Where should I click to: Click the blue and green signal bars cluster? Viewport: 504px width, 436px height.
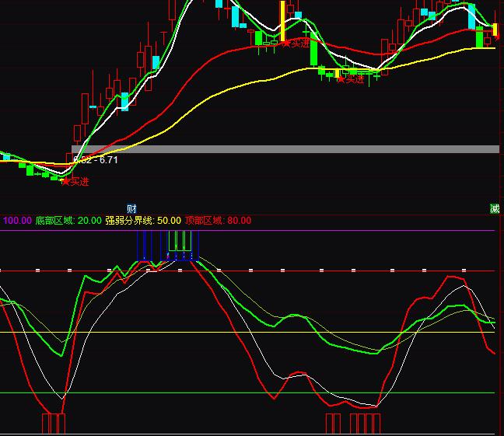pos(168,246)
